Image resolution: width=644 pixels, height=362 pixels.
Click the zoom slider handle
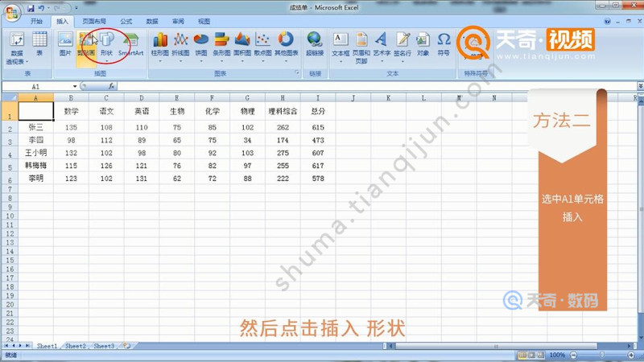coord(602,355)
